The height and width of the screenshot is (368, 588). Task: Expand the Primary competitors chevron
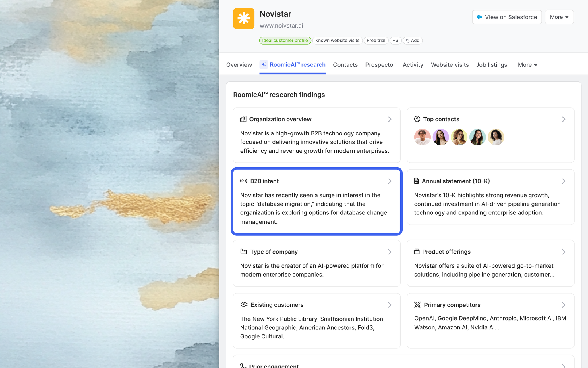(x=563, y=305)
